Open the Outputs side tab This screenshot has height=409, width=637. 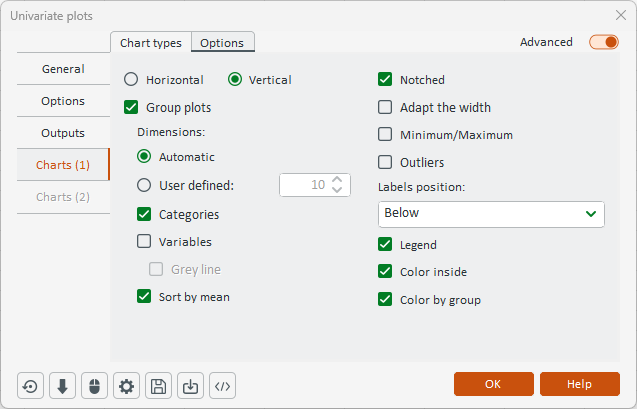pos(63,133)
